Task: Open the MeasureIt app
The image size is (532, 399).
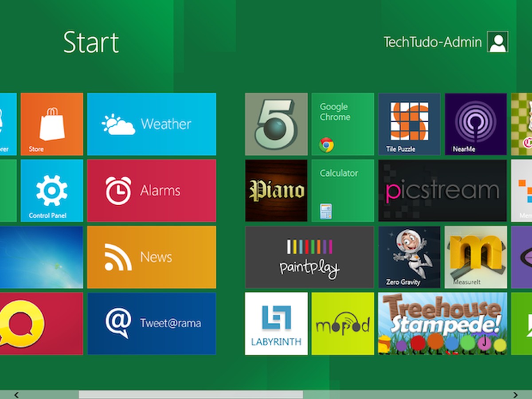Action: pyautogui.click(x=476, y=257)
